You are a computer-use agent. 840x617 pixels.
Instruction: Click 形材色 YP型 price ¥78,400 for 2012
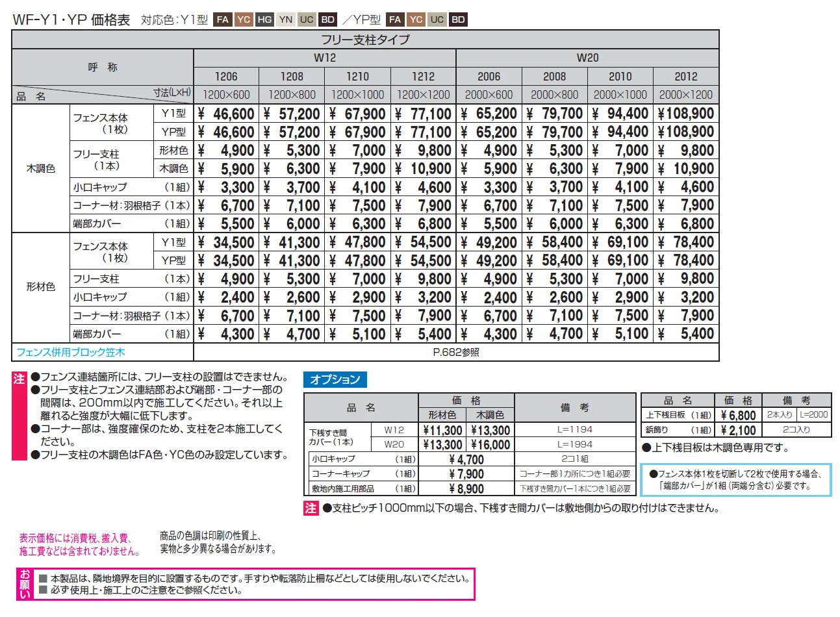686,260
